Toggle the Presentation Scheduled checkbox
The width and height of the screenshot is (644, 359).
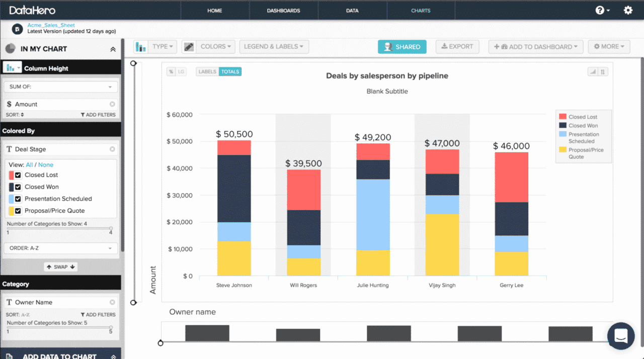tap(18, 199)
